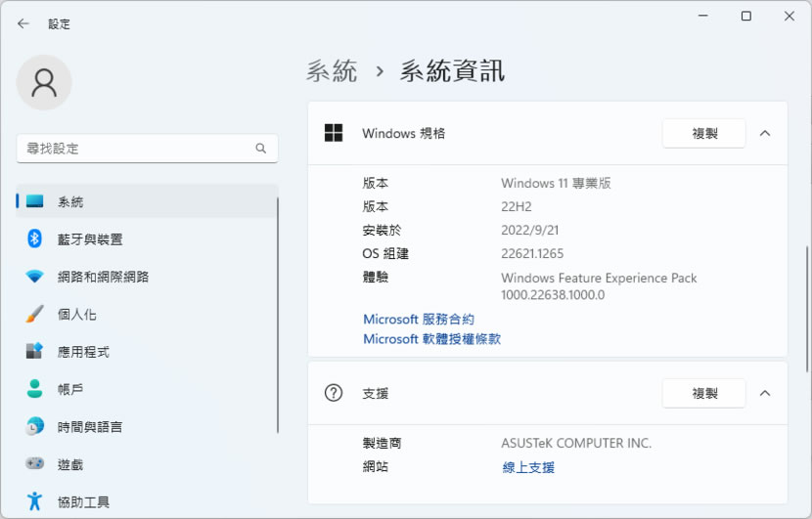
Task: Click the paintbrush icon for 個人化
Action: pyautogui.click(x=34, y=314)
